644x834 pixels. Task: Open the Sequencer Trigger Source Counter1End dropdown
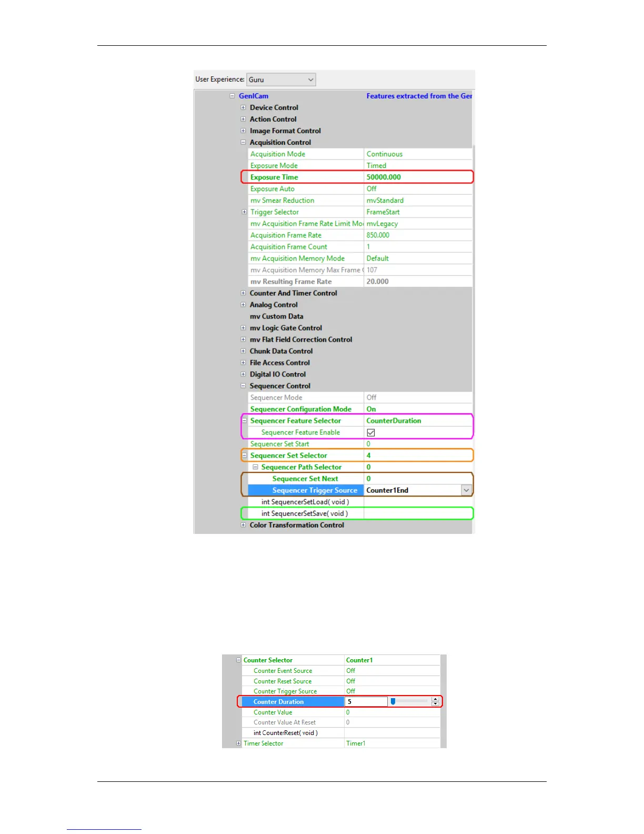pyautogui.click(x=466, y=490)
